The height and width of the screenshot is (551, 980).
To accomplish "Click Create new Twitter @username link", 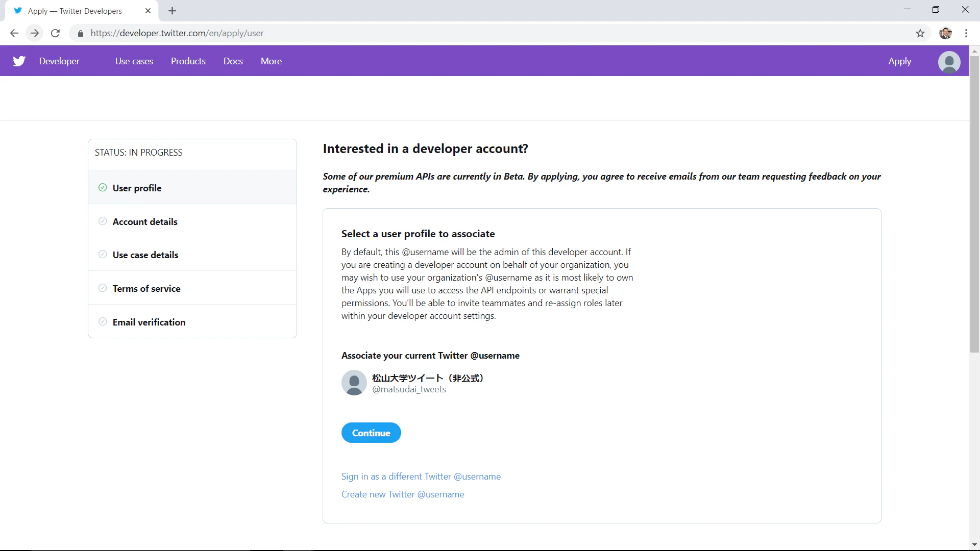I will click(403, 494).
